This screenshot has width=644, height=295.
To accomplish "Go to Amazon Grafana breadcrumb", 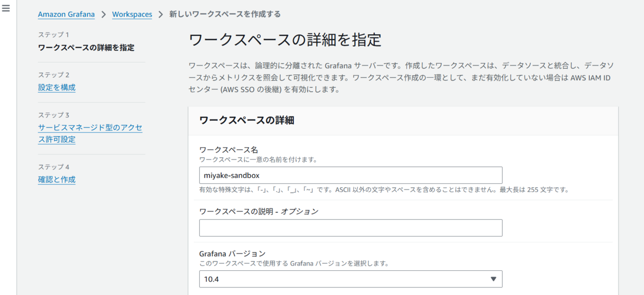I will coord(66,14).
